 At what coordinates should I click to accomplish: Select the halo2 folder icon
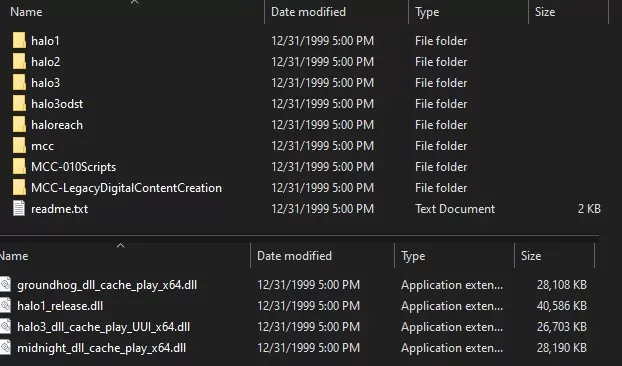pos(19,62)
